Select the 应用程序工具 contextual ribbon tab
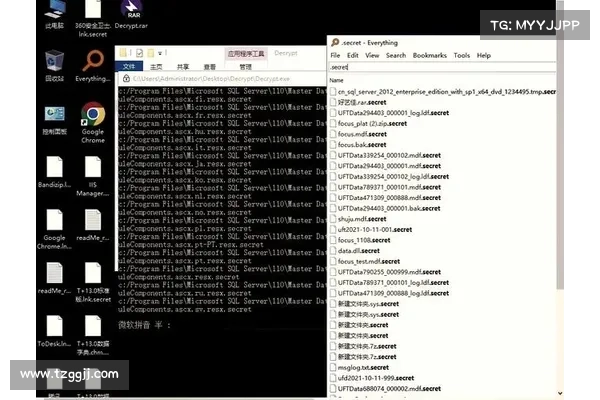 point(246,54)
